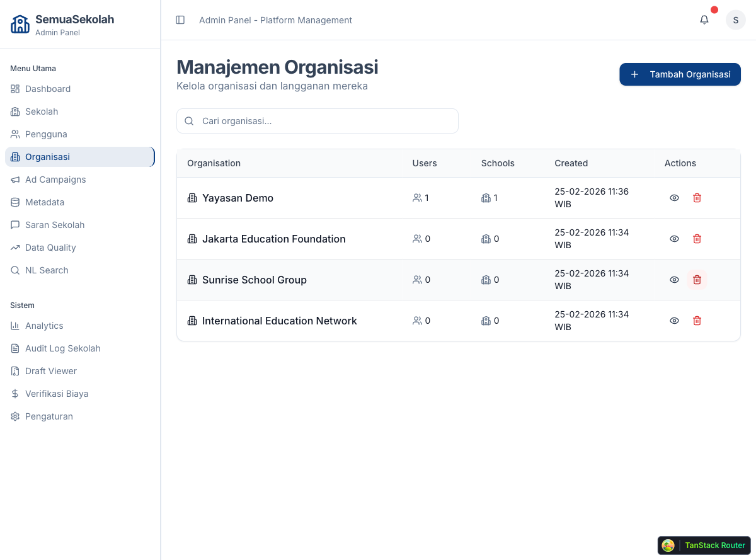
Task: Expand the TanStack Router devtools panel
Action: point(704,546)
